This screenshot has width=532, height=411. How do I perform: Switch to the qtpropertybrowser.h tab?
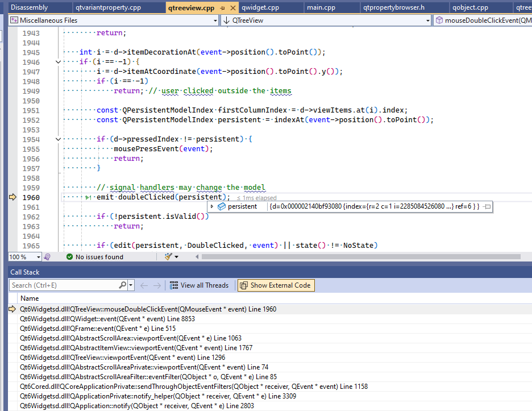pyautogui.click(x=394, y=7)
